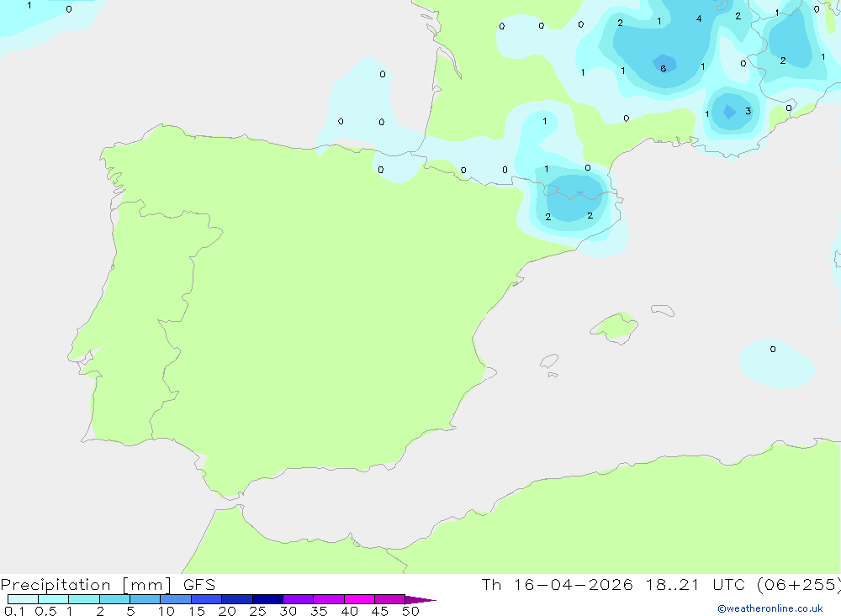Click the '4' precipitation value on map
Viewport: 841px width, 616px height.
click(699, 18)
